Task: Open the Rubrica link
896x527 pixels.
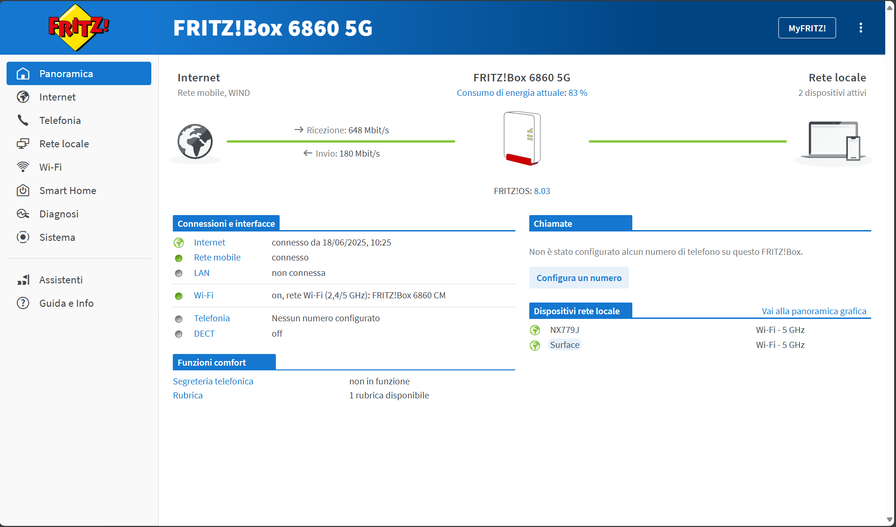Action: [x=187, y=396]
